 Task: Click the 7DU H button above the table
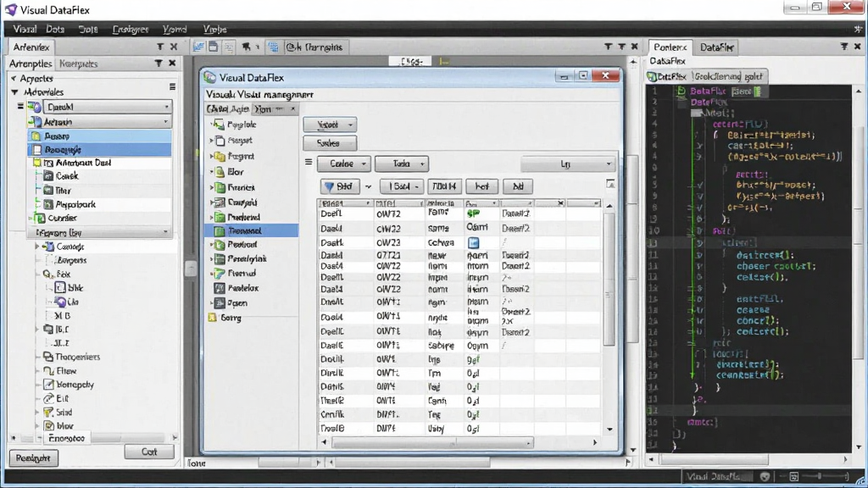pyautogui.click(x=444, y=186)
